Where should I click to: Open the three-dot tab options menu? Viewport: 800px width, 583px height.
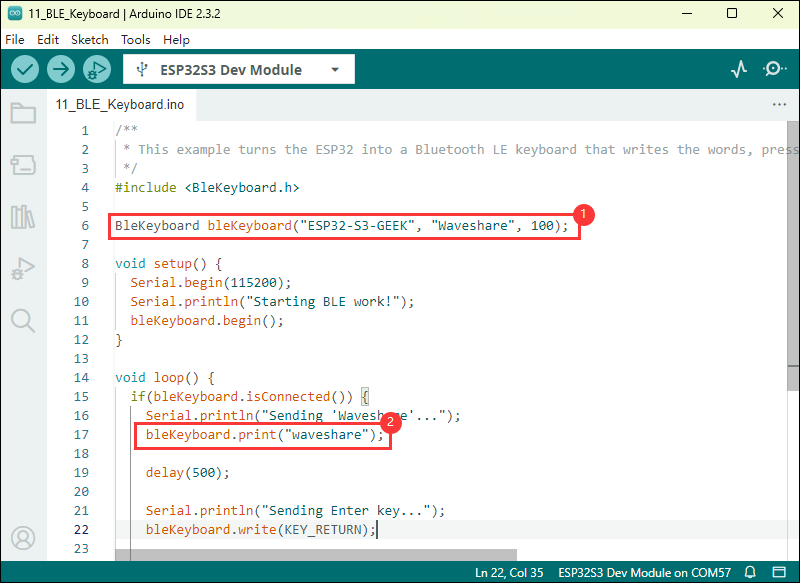point(779,104)
